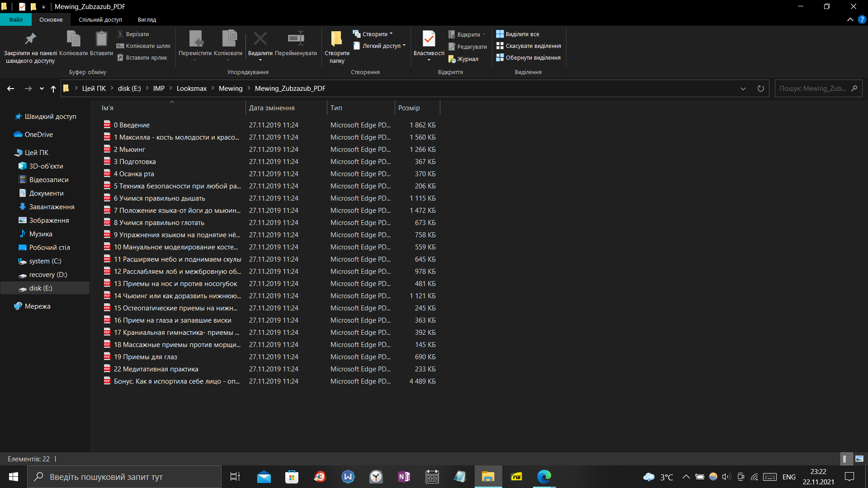The height and width of the screenshot is (488, 868).
Task: Expand the address bar history dropdown
Action: (x=743, y=89)
